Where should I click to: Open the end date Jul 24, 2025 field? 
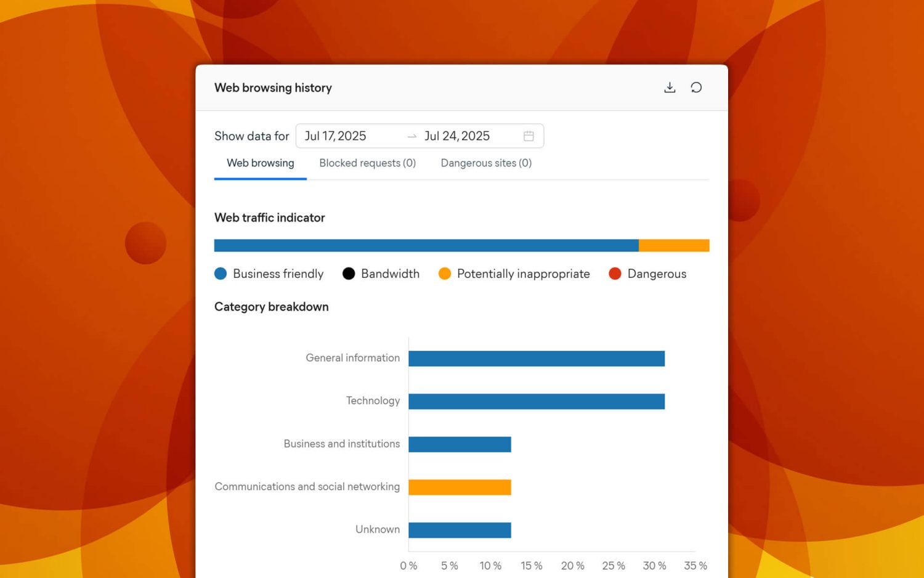pos(457,136)
